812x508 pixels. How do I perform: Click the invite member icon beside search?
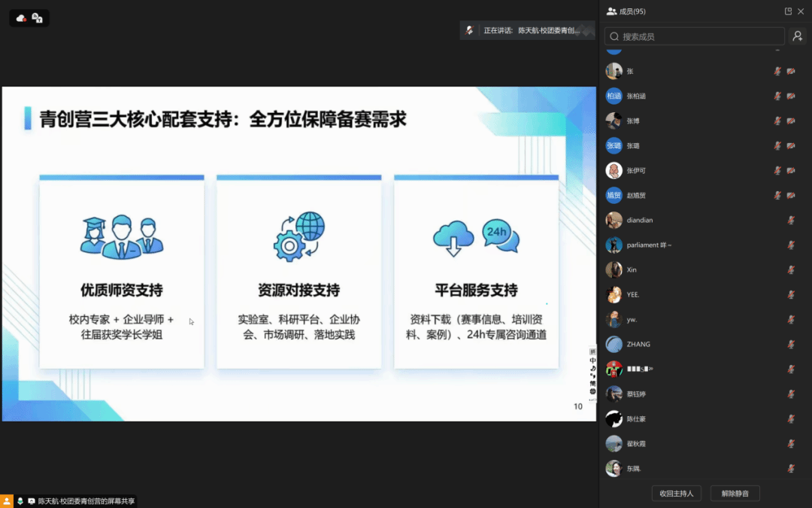click(x=797, y=36)
